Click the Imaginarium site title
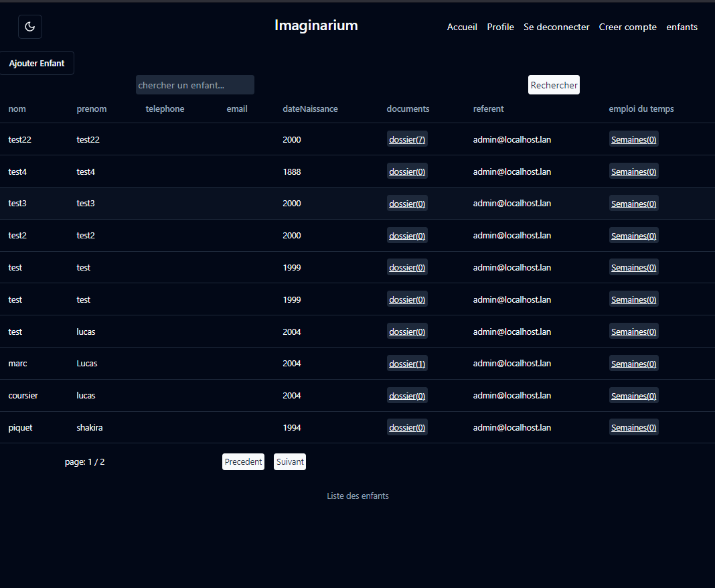Viewport: 715px width, 588px height. [316, 25]
